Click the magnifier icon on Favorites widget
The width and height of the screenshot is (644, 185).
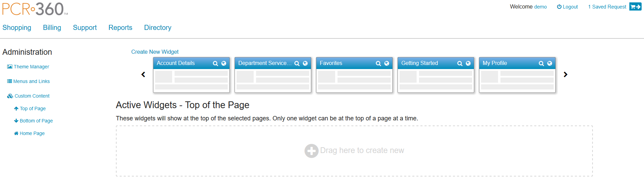coord(378,64)
